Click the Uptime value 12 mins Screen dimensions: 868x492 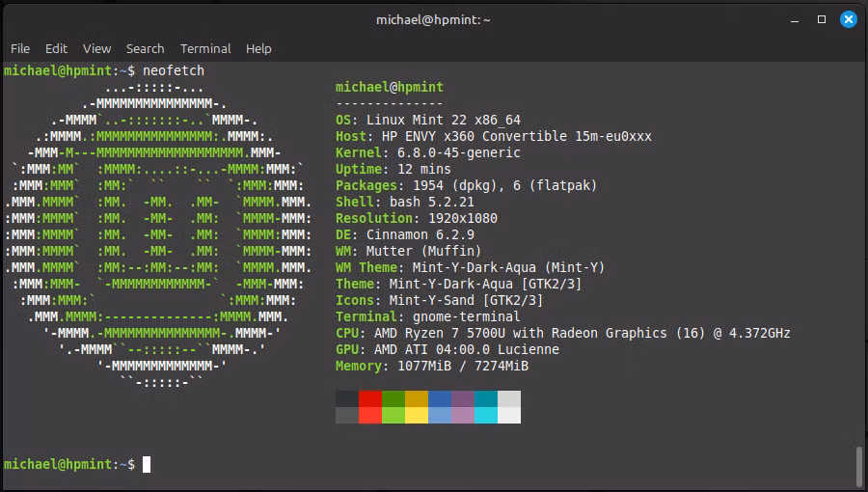click(x=424, y=169)
